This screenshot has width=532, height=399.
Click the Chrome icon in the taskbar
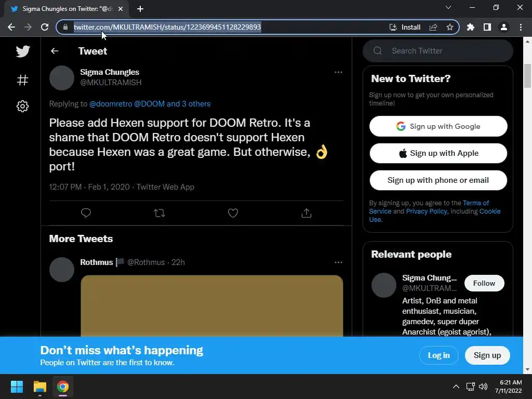[63, 387]
